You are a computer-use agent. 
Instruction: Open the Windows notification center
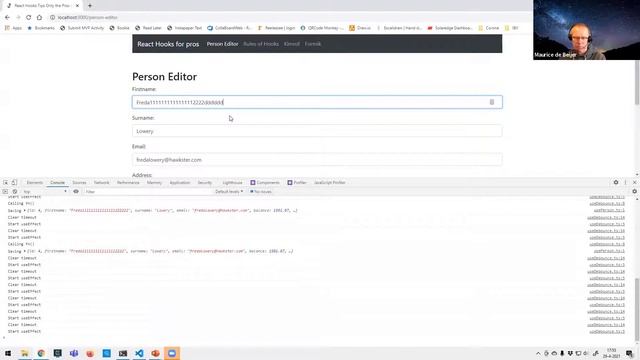pos(629,353)
